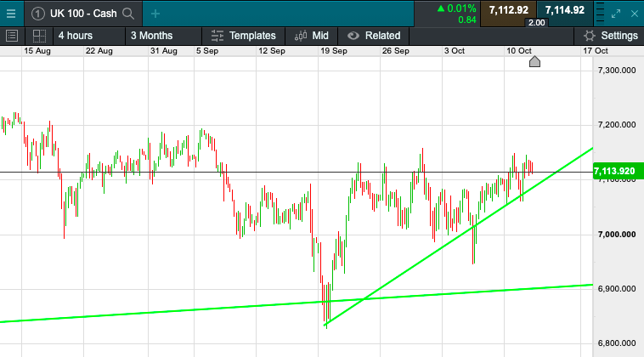Click the buy price 7,114.92 button
Screen dimensions: 644x357
564,10
